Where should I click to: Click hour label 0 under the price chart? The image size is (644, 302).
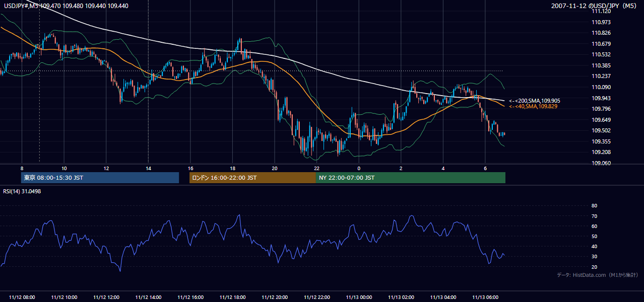coord(359,168)
